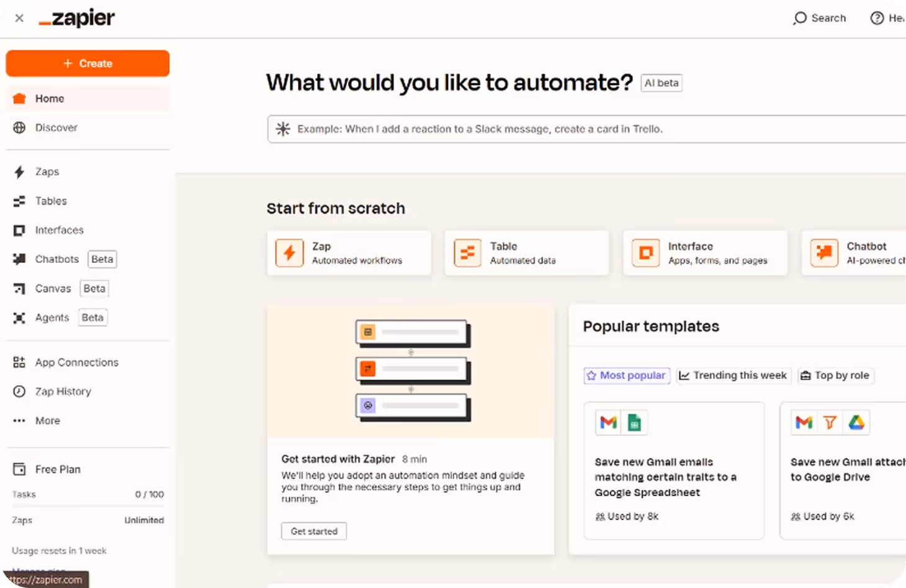Click the AI beta badge
Viewport: 906px width, 588px height.
tap(662, 83)
